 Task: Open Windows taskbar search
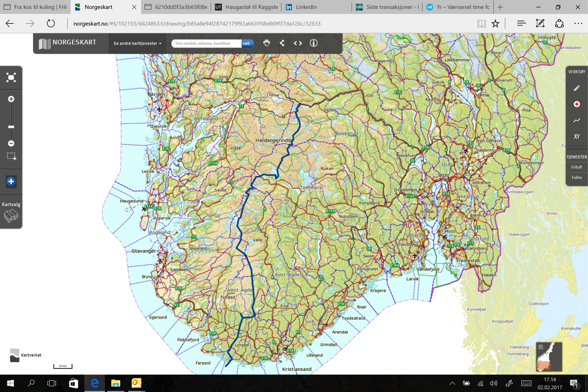click(32, 383)
